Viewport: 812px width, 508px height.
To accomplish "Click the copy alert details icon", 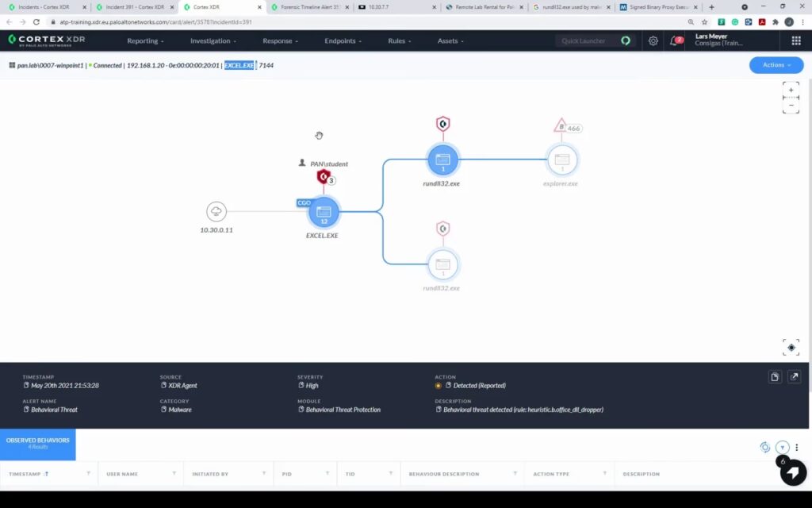I will (x=776, y=377).
